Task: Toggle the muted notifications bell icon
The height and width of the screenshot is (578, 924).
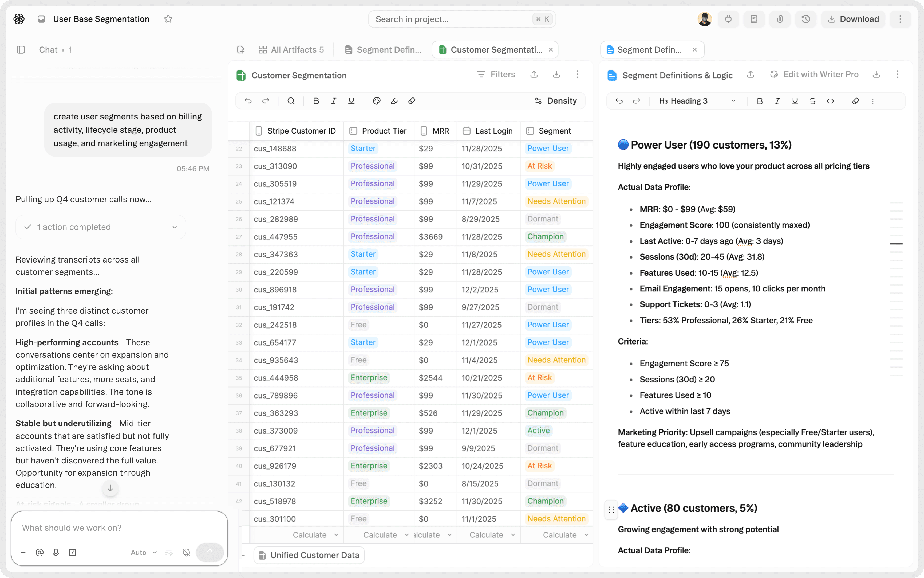Action: (186, 552)
